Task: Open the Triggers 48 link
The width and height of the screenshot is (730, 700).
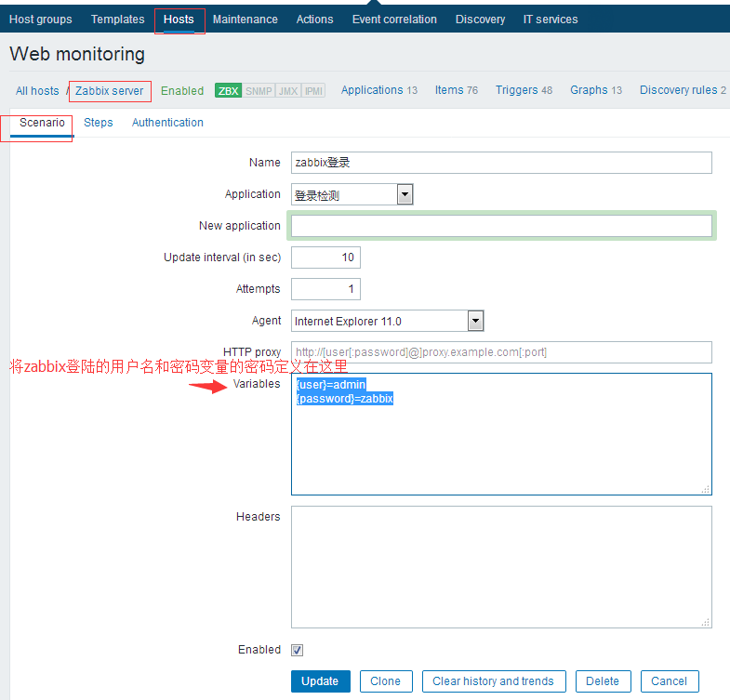Action: point(524,90)
